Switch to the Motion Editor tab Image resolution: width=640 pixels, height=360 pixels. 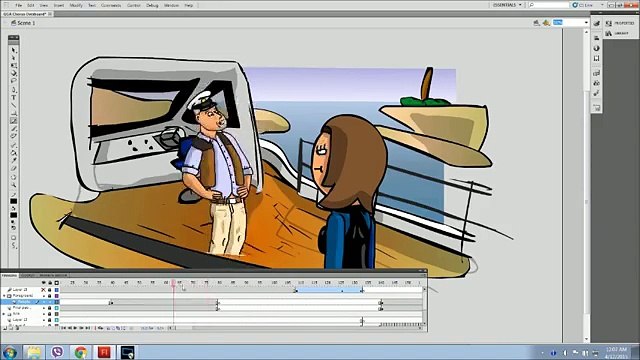(x=53, y=275)
